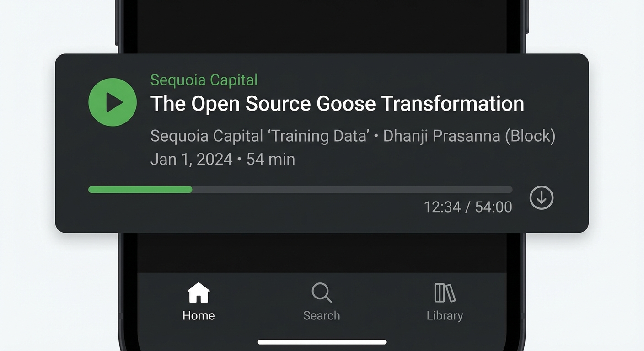Open 'The Open Source Goose Transformation' episode
644x351 pixels.
(x=337, y=104)
